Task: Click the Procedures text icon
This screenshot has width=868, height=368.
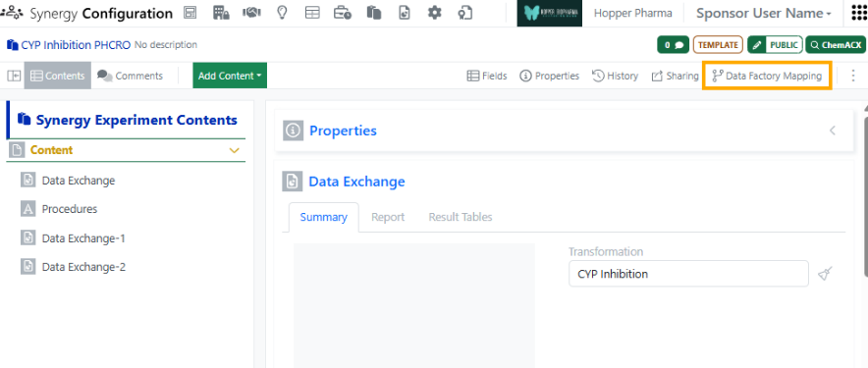Action: (x=27, y=209)
